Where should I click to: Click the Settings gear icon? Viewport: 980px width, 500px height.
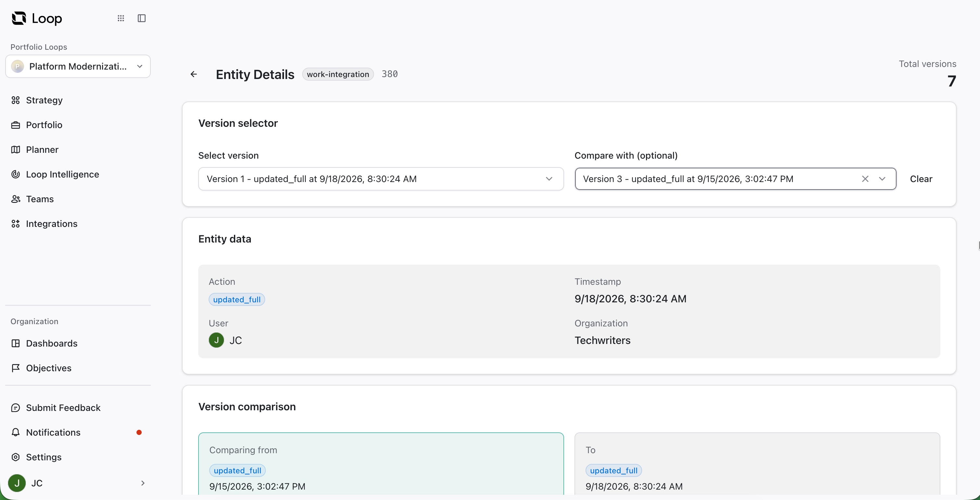(x=16, y=457)
